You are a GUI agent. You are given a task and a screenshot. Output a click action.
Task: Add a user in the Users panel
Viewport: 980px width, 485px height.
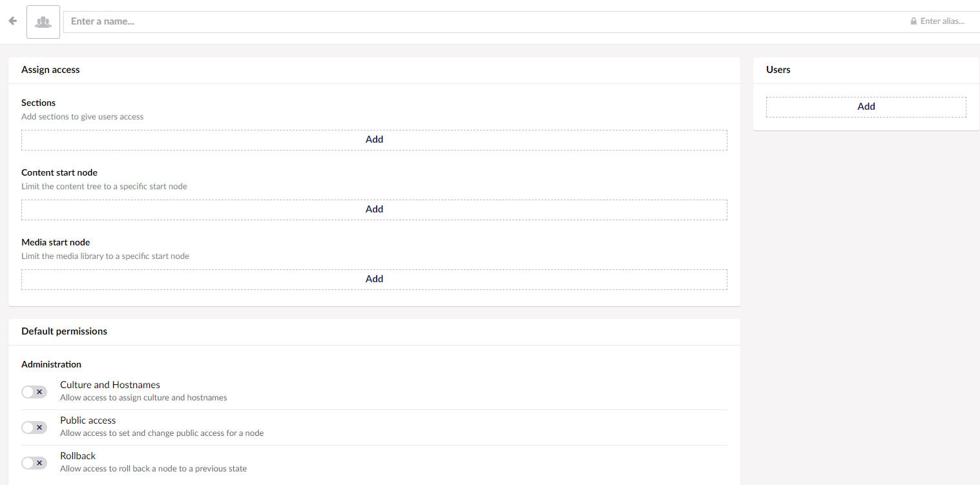tap(866, 107)
